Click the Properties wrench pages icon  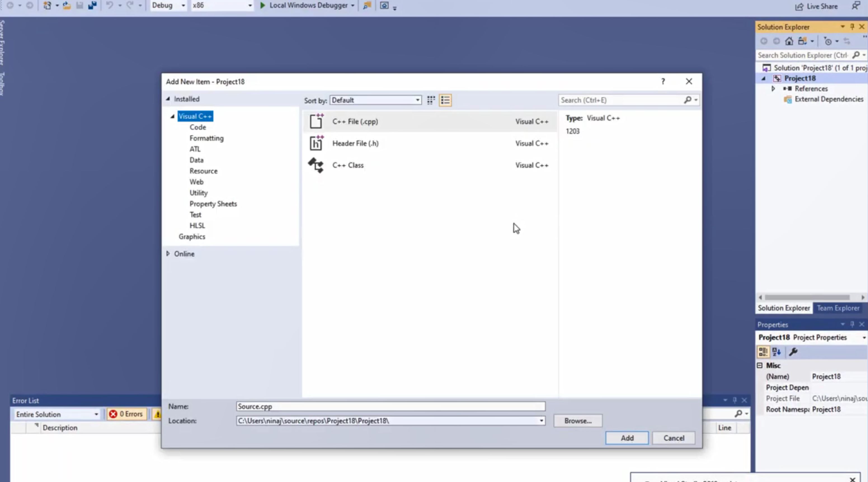click(793, 352)
